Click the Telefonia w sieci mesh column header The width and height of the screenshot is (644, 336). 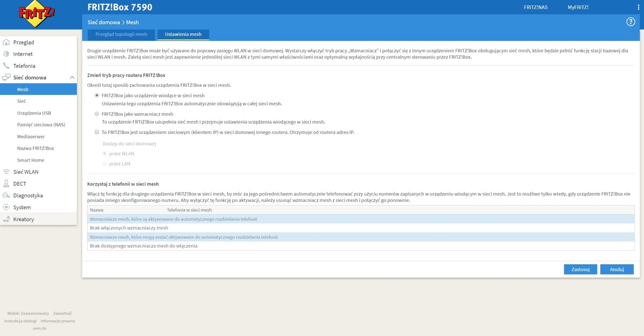click(189, 210)
